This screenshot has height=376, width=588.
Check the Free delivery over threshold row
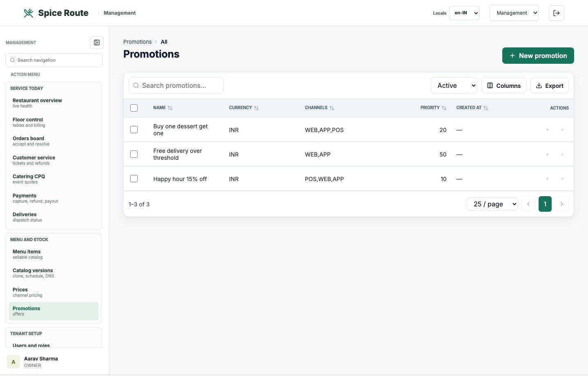click(134, 154)
